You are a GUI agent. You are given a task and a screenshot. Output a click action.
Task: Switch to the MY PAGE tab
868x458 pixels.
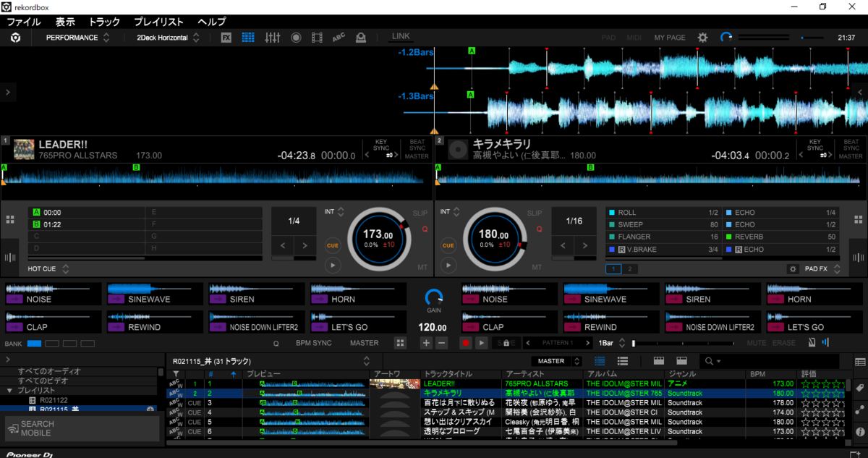670,38
